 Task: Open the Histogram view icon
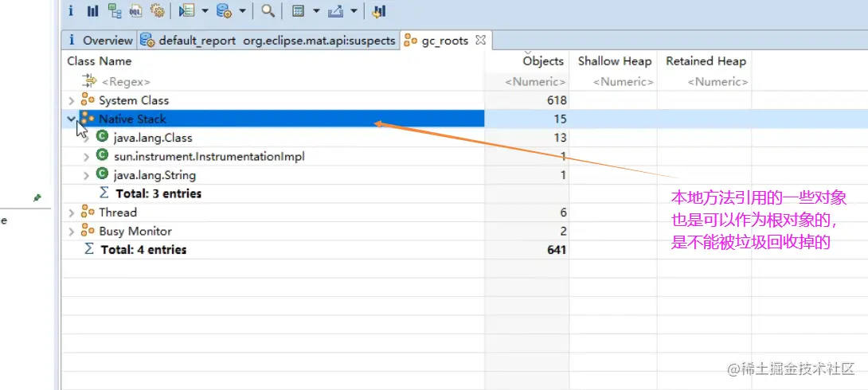(x=93, y=10)
